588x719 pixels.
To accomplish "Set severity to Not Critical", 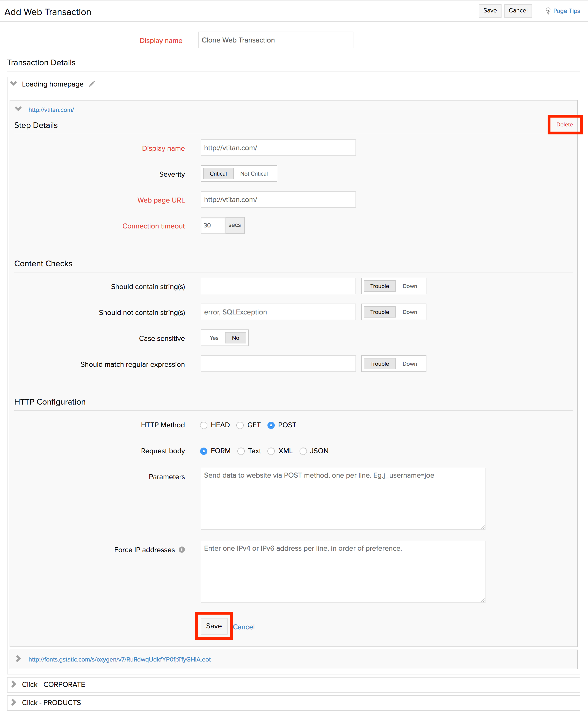I will click(x=254, y=174).
